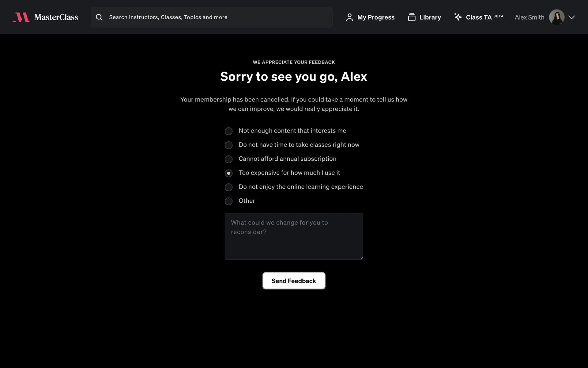
Task: Open My Progress page
Action: point(370,17)
